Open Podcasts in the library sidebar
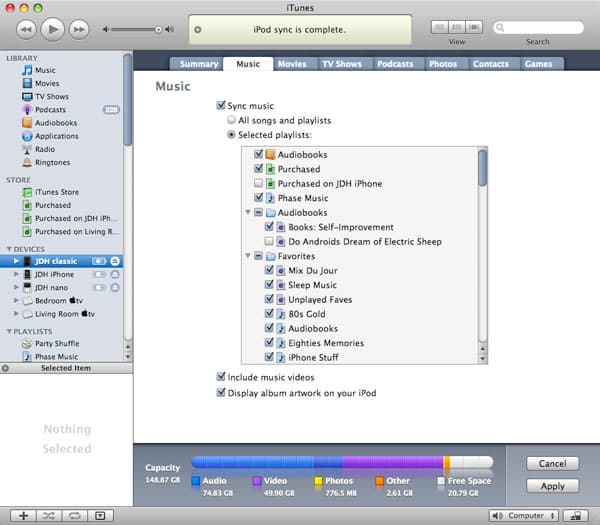 coord(51,110)
